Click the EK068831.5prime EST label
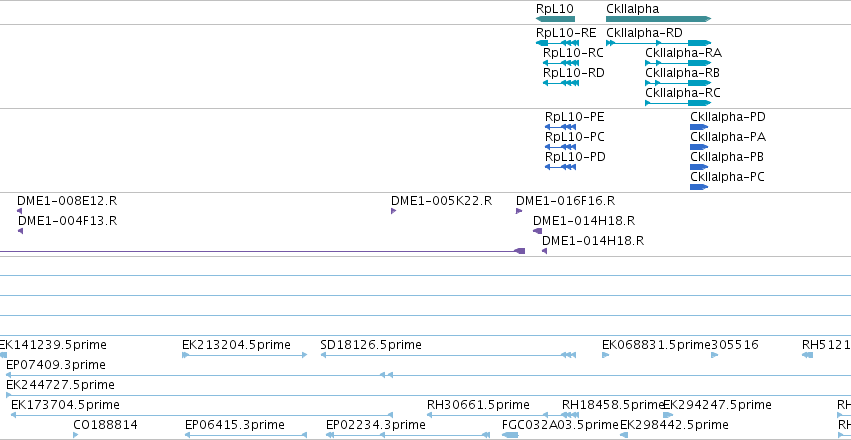The width and height of the screenshot is (851, 440). [x=656, y=345]
